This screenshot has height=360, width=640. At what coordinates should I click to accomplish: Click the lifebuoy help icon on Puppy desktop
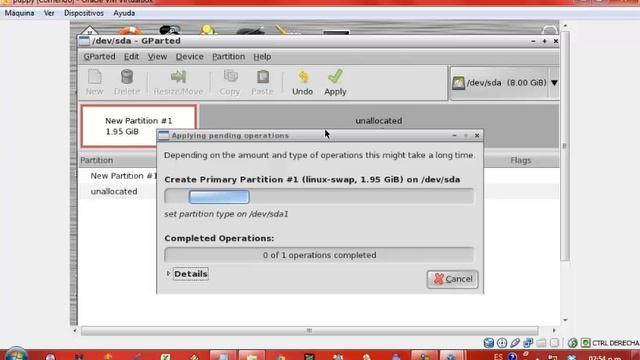(130, 31)
